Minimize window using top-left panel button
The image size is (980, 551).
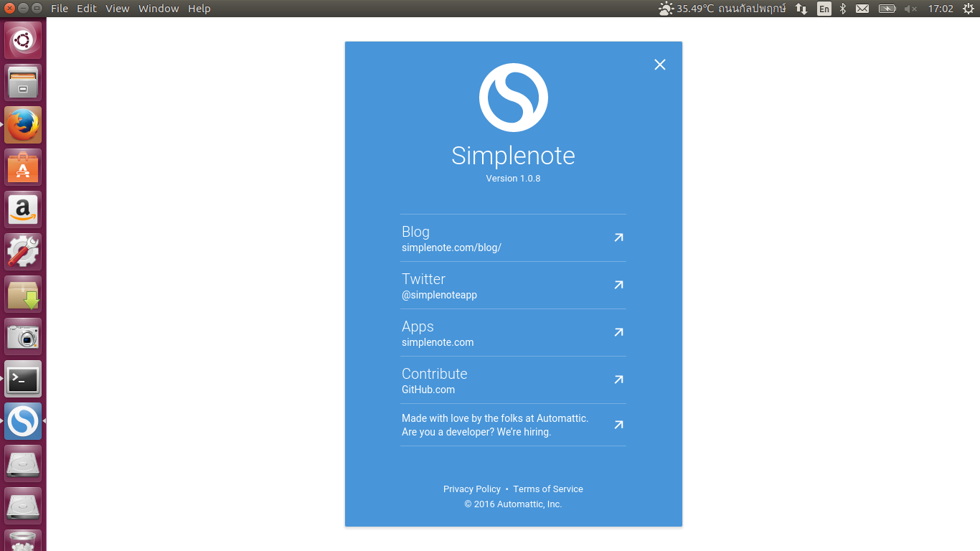[23, 9]
